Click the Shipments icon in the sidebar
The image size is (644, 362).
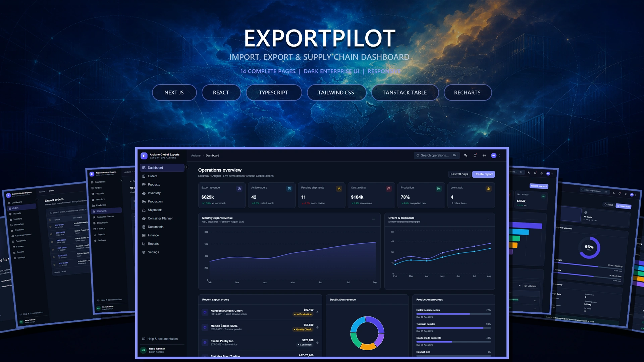(x=144, y=210)
